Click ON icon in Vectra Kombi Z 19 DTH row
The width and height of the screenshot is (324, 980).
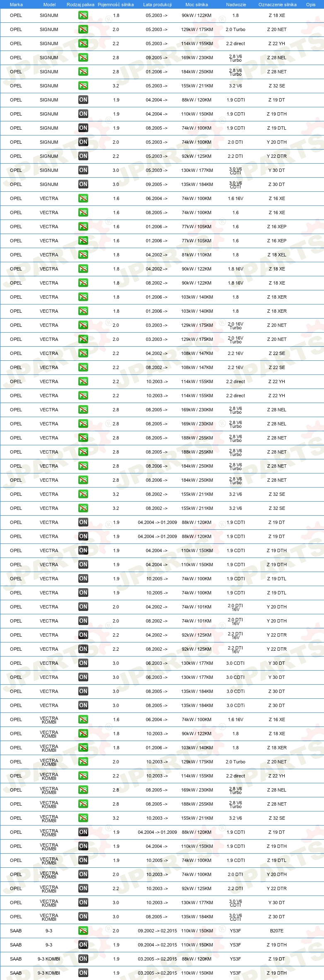point(83,846)
